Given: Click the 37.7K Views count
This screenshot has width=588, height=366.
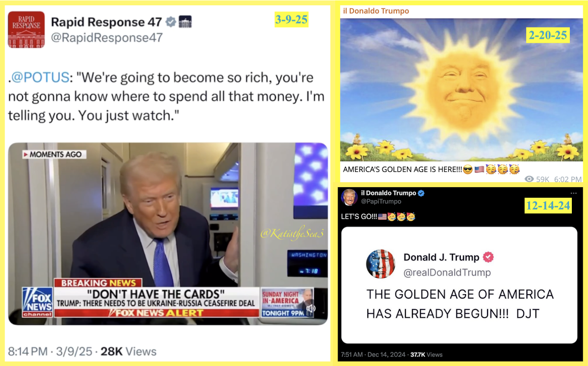Looking at the screenshot, I should coord(426,355).
